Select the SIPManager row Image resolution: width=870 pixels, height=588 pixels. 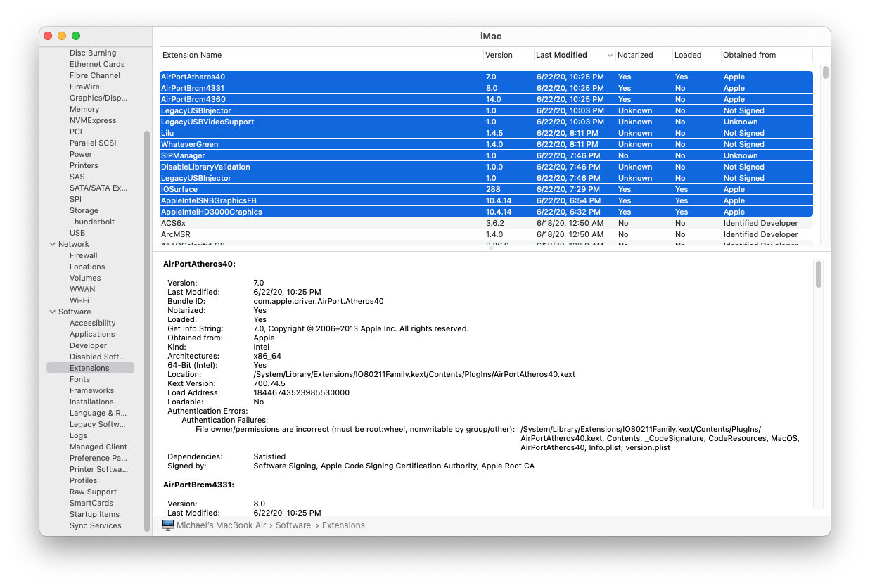coord(486,155)
